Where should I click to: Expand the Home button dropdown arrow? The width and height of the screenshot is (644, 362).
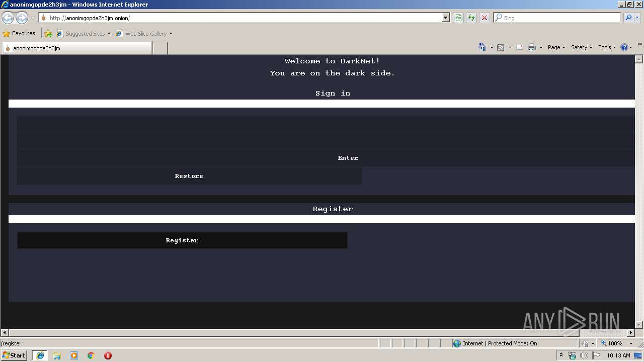tap(492, 47)
